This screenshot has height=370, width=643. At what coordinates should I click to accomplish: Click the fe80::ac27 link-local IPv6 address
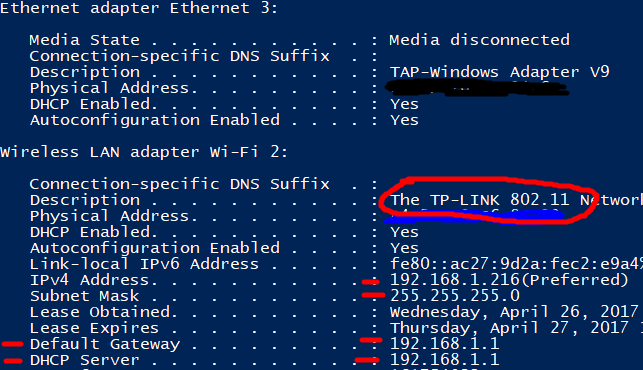[516, 264]
